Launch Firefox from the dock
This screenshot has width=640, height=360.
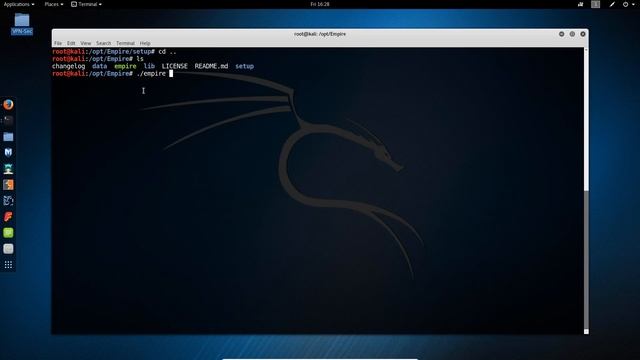8,104
